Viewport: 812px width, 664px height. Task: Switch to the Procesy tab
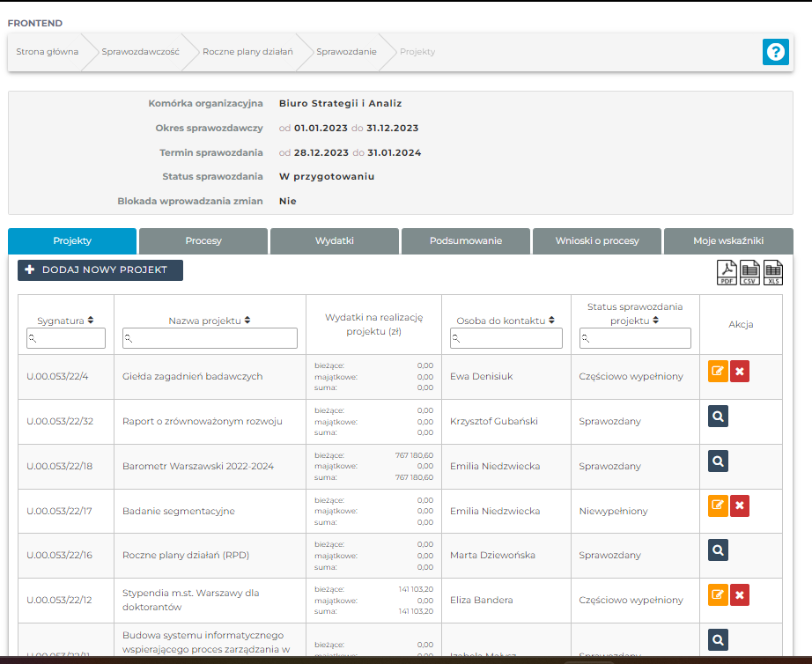tap(203, 240)
